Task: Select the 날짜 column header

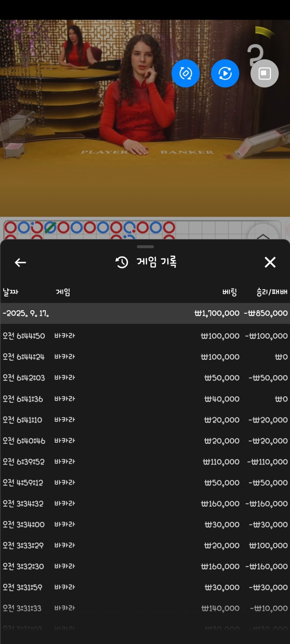Action: (11, 292)
